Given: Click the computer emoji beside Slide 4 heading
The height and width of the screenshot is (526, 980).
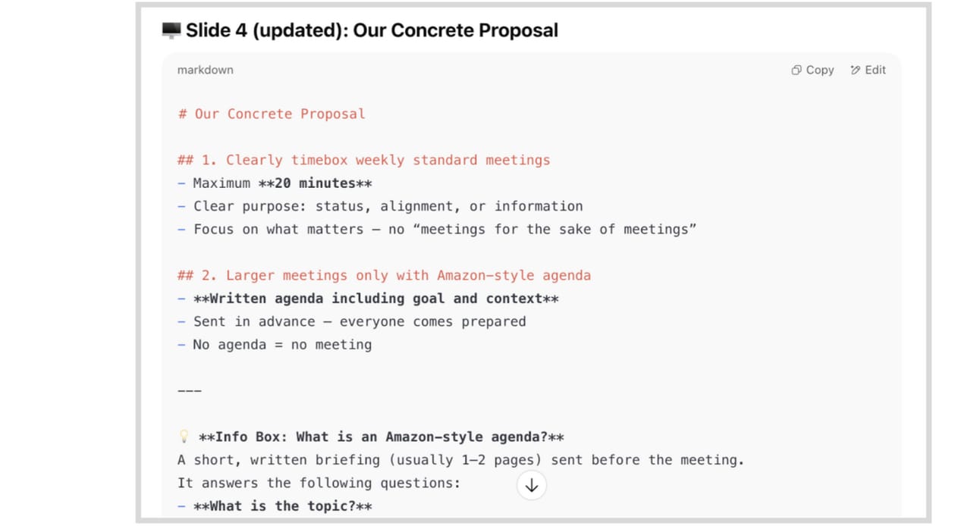Looking at the screenshot, I should 171,30.
